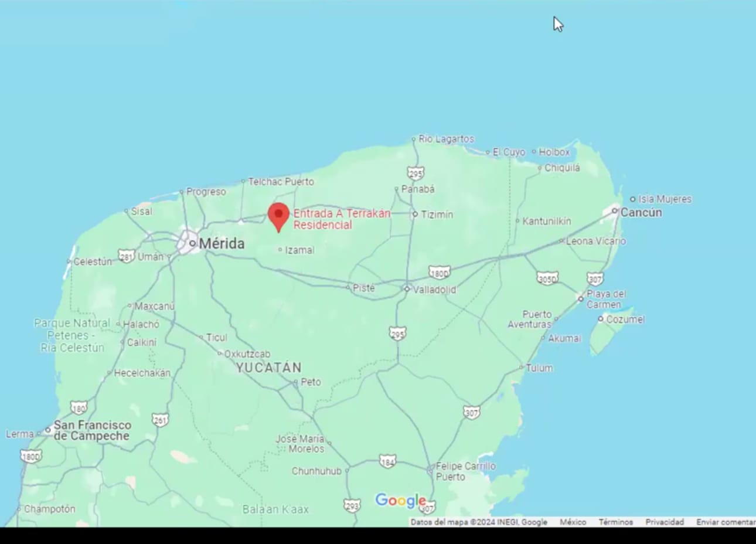This screenshot has height=544, width=756.
Task: Click the Champotón label
Action: pyautogui.click(x=50, y=509)
